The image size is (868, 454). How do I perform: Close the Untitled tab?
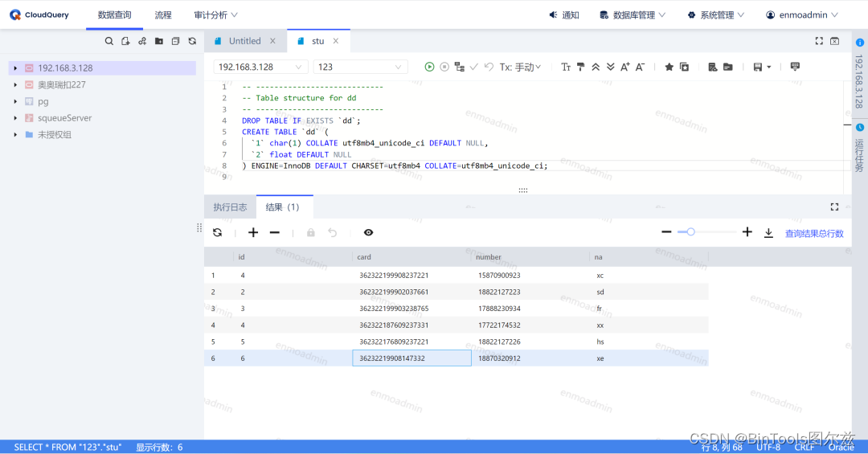[x=273, y=41]
